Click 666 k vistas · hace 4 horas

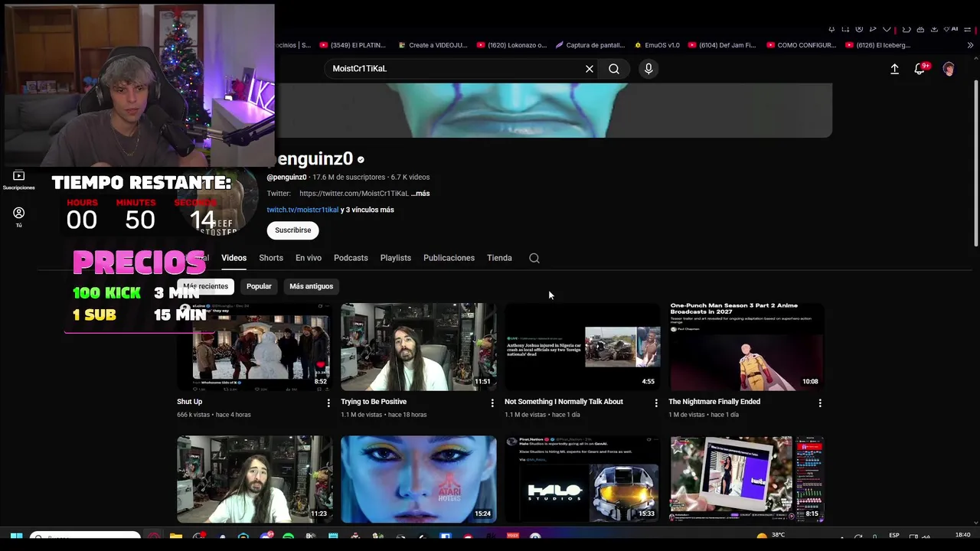pyautogui.click(x=214, y=415)
